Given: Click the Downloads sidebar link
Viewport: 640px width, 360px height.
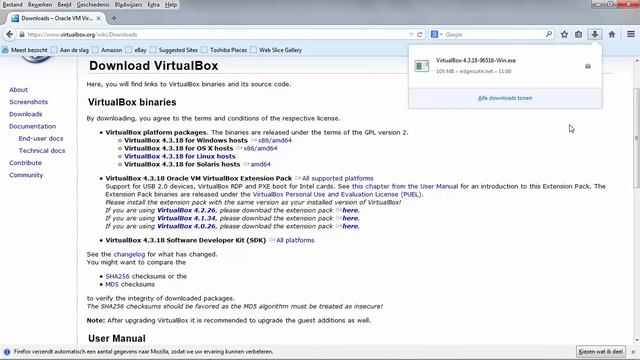Looking at the screenshot, I should point(26,114).
